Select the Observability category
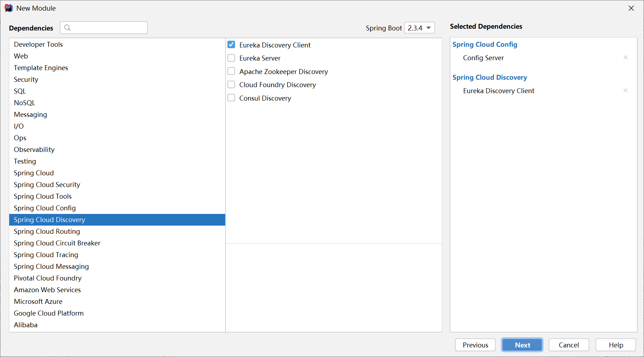This screenshot has height=357, width=644. tap(117, 149)
